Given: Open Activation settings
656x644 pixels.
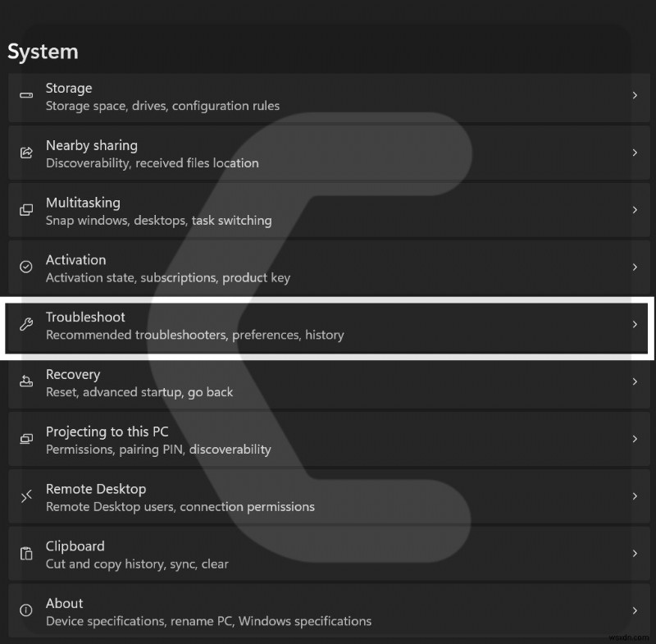Looking at the screenshot, I should click(328, 267).
